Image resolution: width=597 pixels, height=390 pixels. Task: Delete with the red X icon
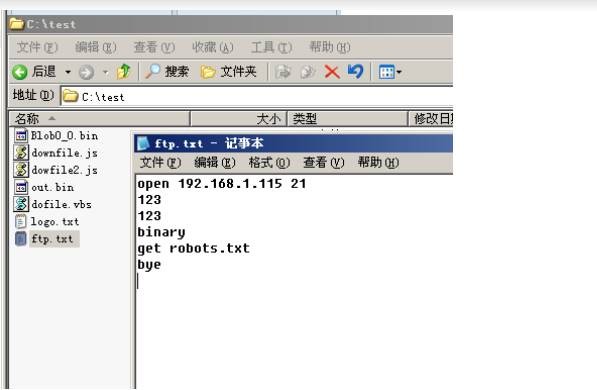332,71
